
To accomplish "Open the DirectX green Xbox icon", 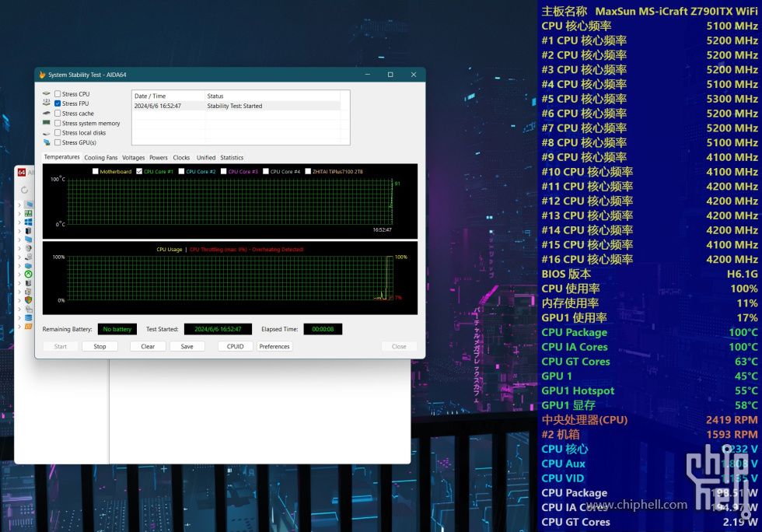I will [29, 275].
